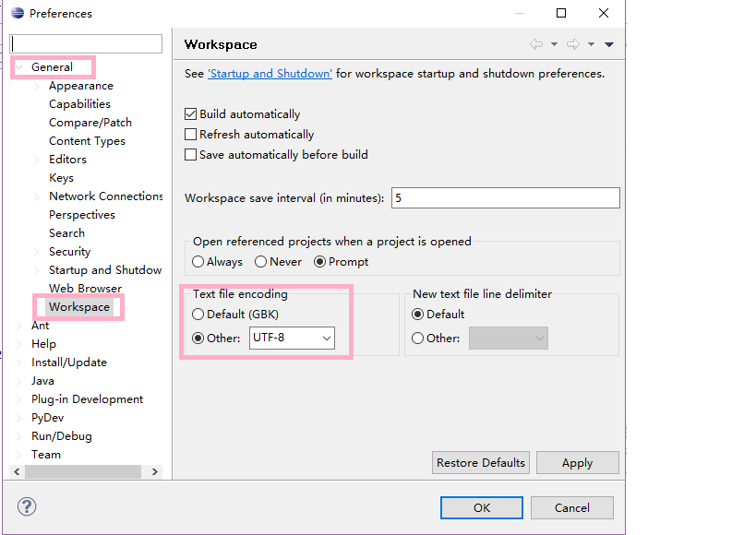Enable Refresh automatically checkbox
Image resolution: width=756 pixels, height=535 pixels.
191,135
